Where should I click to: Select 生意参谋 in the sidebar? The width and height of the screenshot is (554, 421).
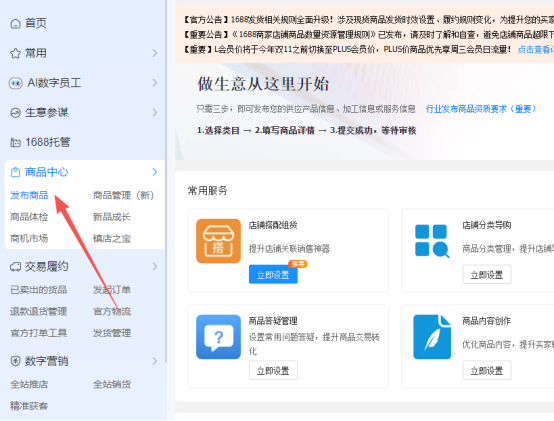47,113
